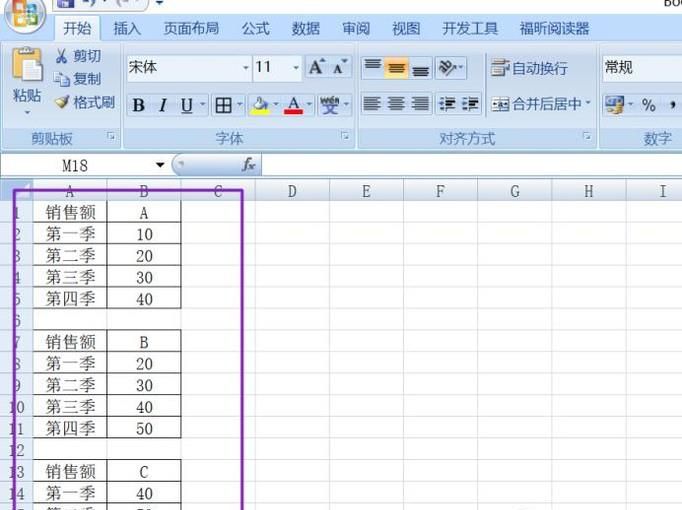
Task: Copy selection using 复制
Action: pos(77,79)
